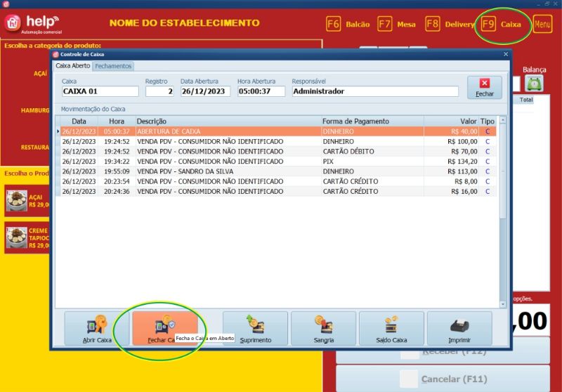The image size is (562, 392).
Task: Click the Abrir Caixa button
Action: (97, 329)
